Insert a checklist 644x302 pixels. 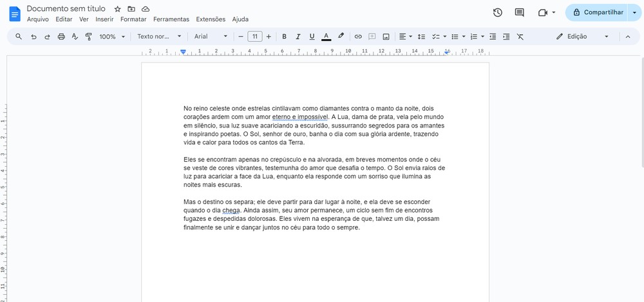click(x=436, y=37)
